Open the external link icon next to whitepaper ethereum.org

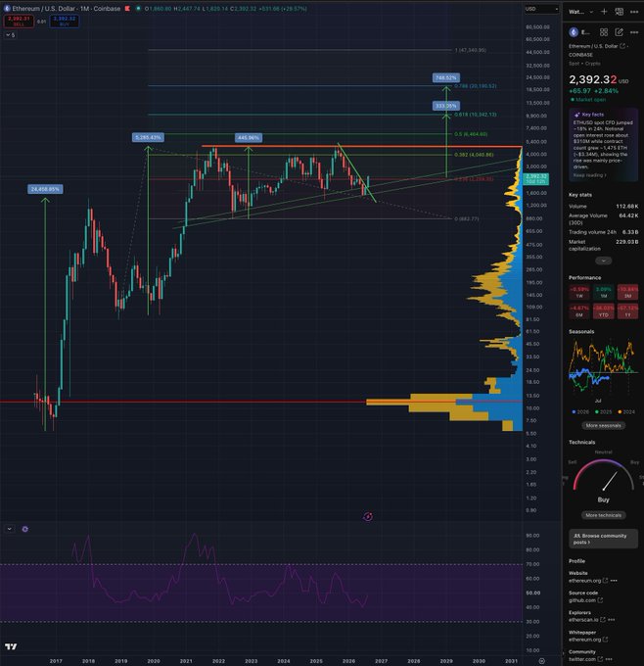tap(606, 640)
